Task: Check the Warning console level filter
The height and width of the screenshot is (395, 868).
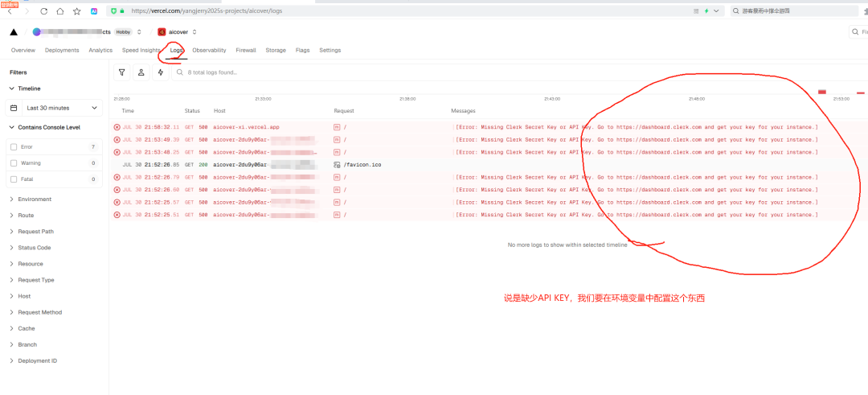Action: tap(13, 163)
